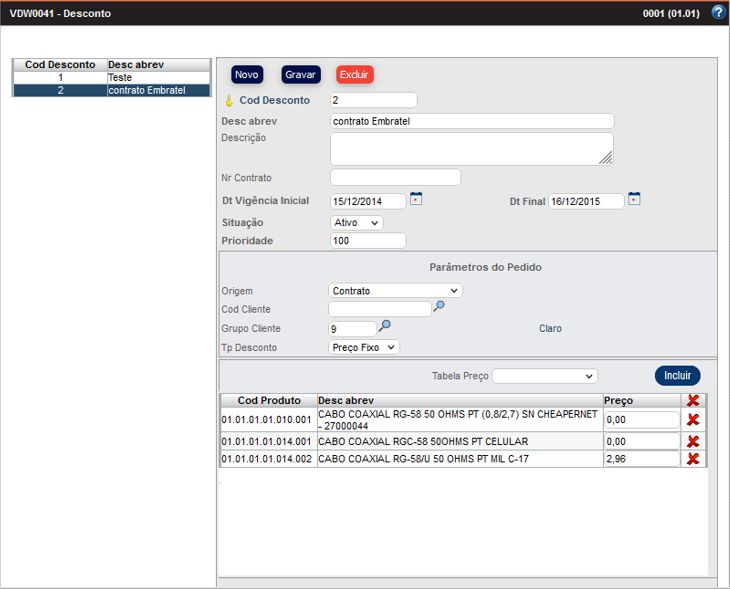Screen dimensions: 730x589
Task: Click red X in table header
Action: point(693,400)
